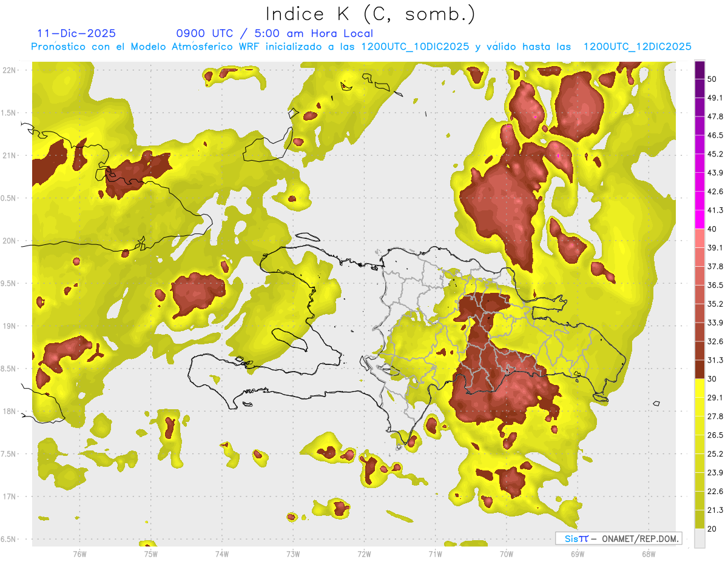The height and width of the screenshot is (562, 728).
Task: Click the colorbar value "50"
Action: 712,79
